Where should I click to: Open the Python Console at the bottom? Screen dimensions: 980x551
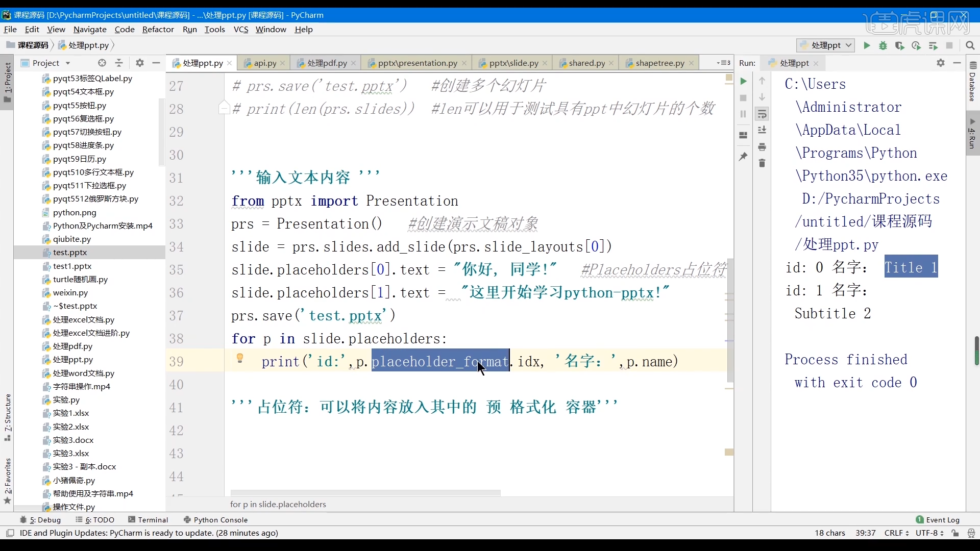tap(221, 520)
